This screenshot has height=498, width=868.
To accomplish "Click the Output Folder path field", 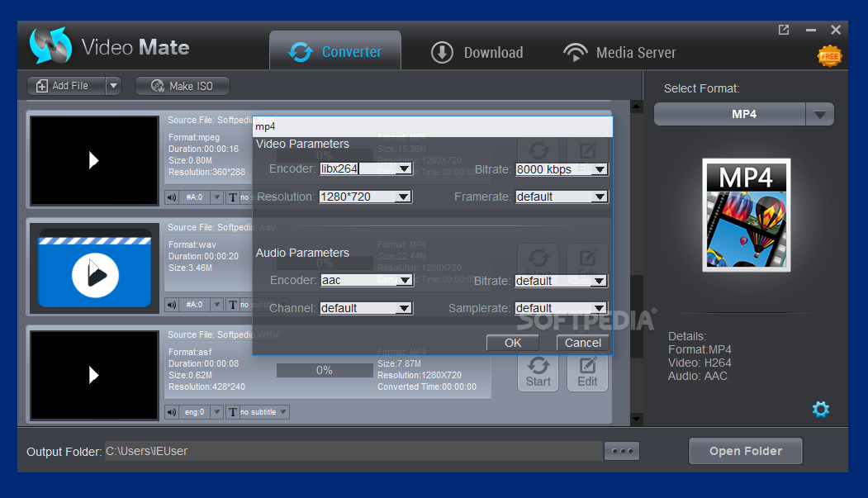I will 353,451.
